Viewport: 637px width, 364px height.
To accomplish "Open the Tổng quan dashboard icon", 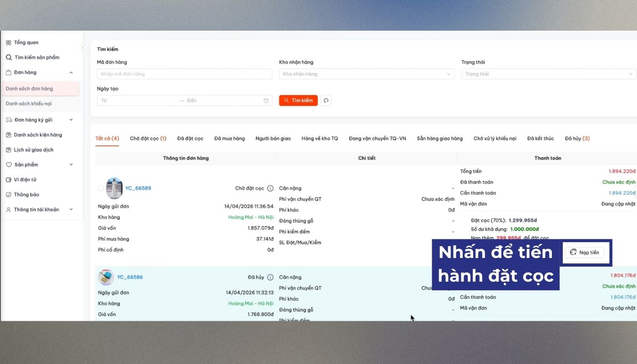I will point(8,42).
